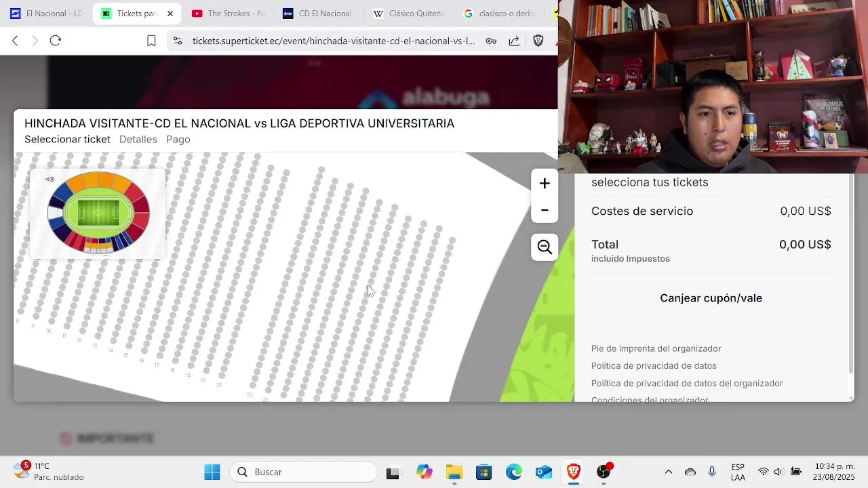This screenshot has width=868, height=488.
Task: Click the Costes de servicio label
Action: [642, 211]
